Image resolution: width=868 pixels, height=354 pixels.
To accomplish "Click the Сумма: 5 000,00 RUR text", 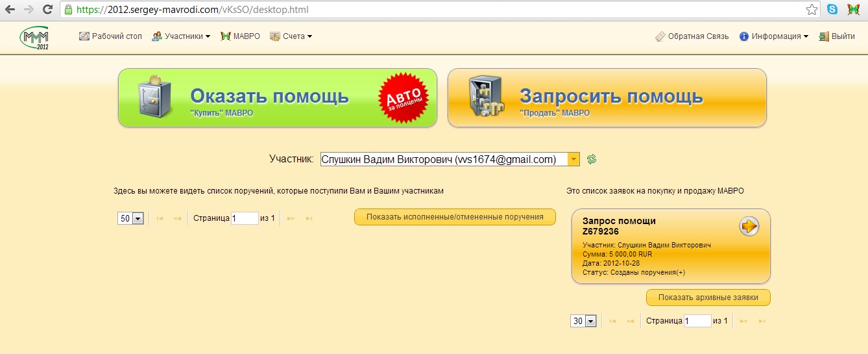I will [x=617, y=255].
